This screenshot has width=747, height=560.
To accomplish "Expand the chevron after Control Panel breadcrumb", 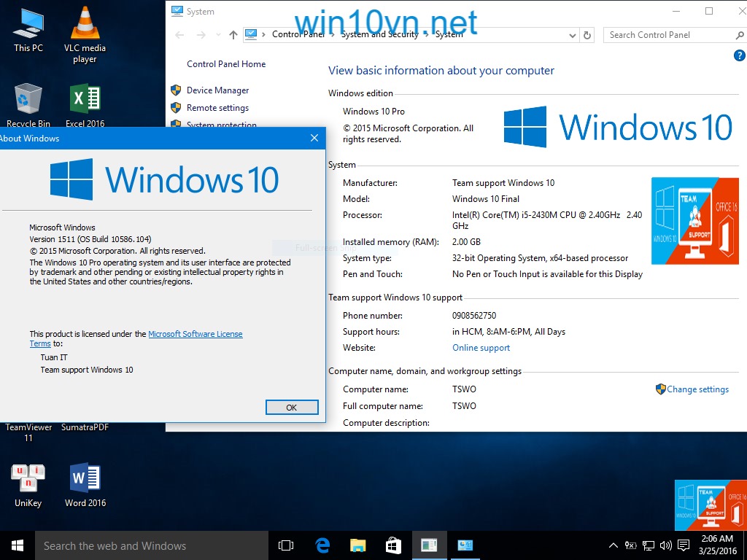I will tap(332, 34).
